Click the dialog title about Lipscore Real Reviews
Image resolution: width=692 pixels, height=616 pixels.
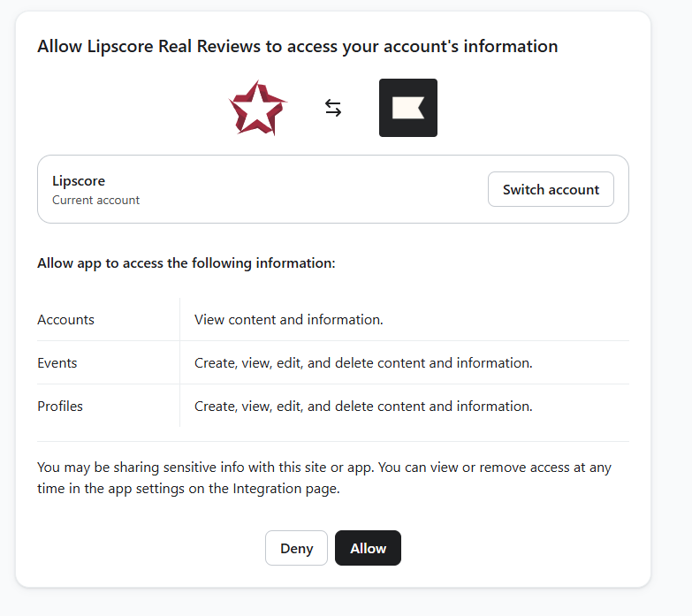(297, 46)
